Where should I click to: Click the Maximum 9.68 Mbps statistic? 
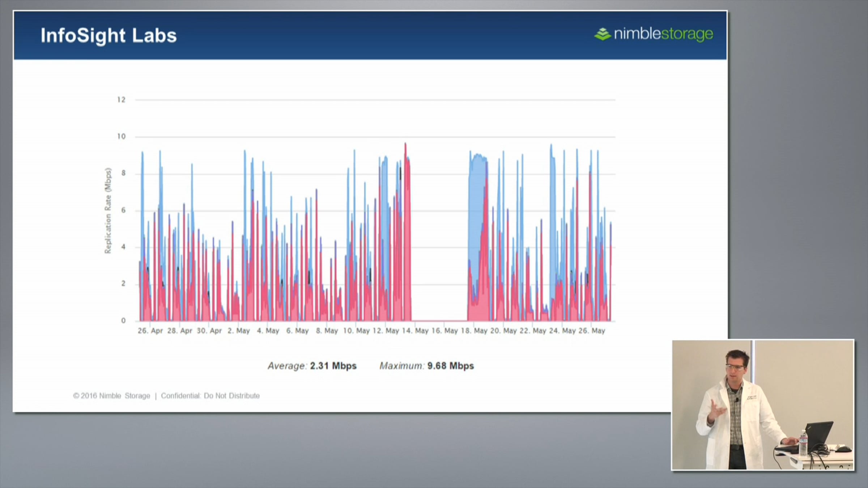426,366
